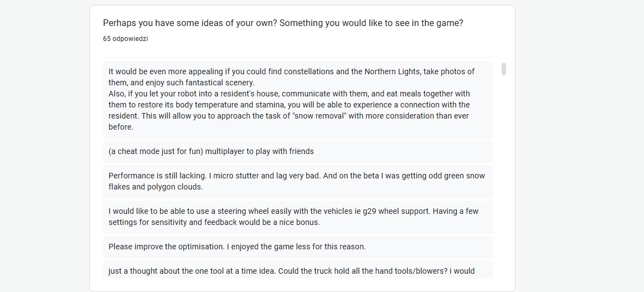Select the response about performance still lacking
644x292 pixels.
pos(297,181)
